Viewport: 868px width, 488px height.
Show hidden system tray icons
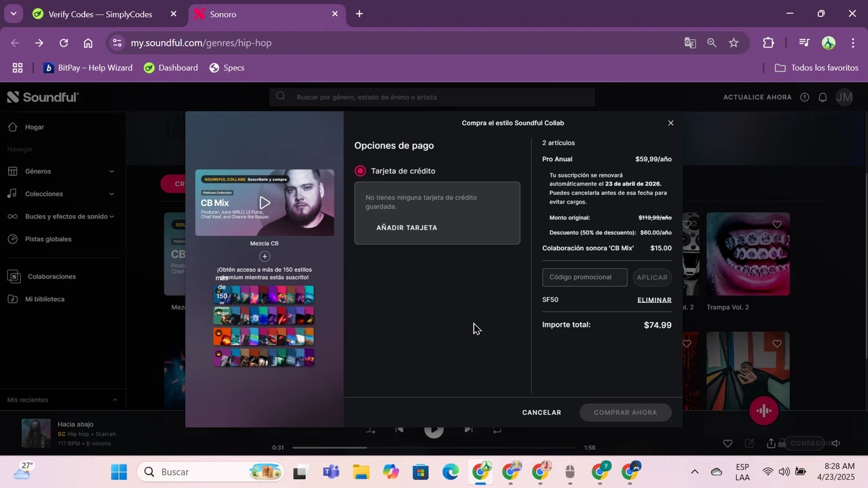pyautogui.click(x=694, y=472)
